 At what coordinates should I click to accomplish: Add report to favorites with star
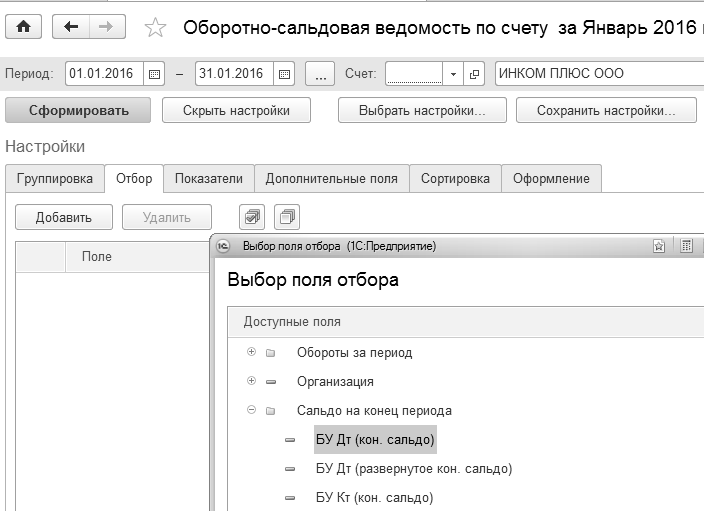tap(155, 28)
